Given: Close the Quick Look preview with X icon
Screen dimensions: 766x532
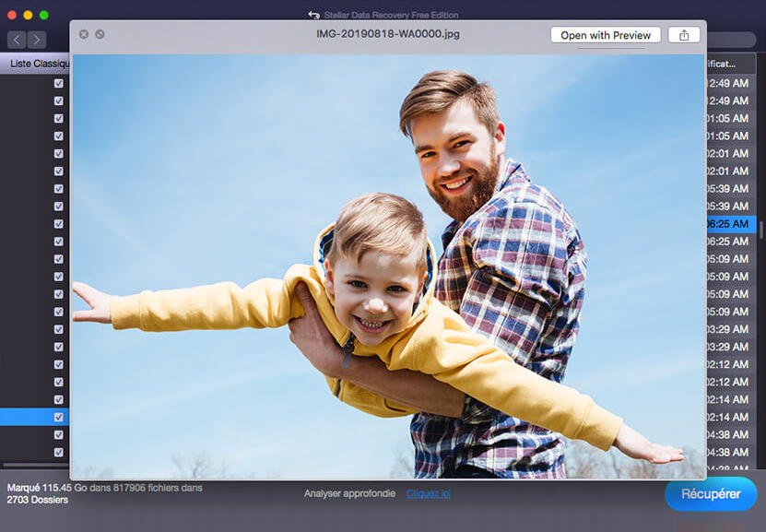Looking at the screenshot, I should pos(84,35).
